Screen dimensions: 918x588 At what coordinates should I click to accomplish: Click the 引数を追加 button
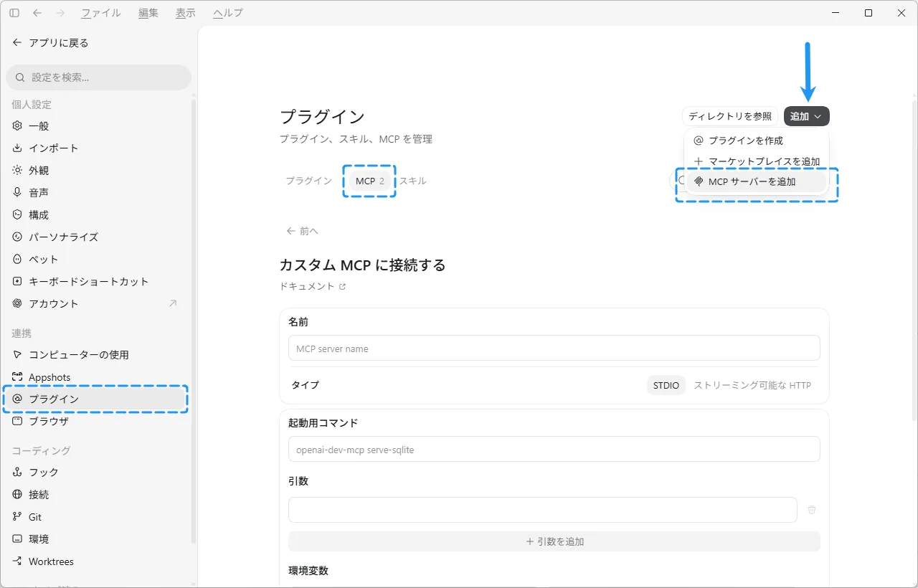[554, 541]
